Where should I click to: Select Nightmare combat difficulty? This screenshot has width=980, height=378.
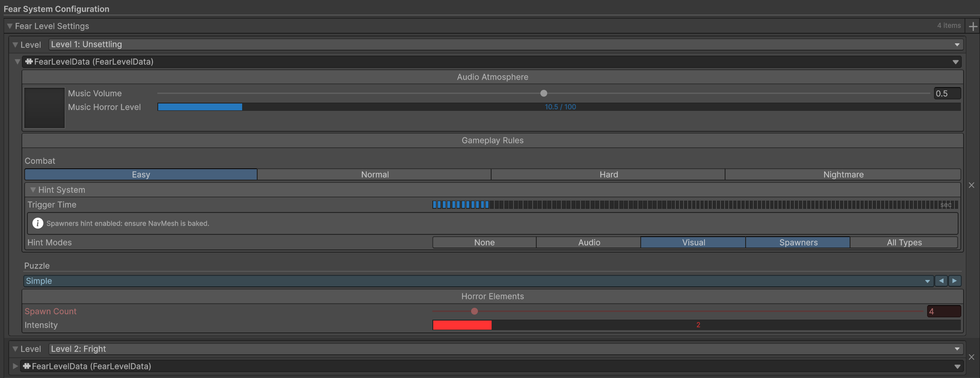point(843,175)
